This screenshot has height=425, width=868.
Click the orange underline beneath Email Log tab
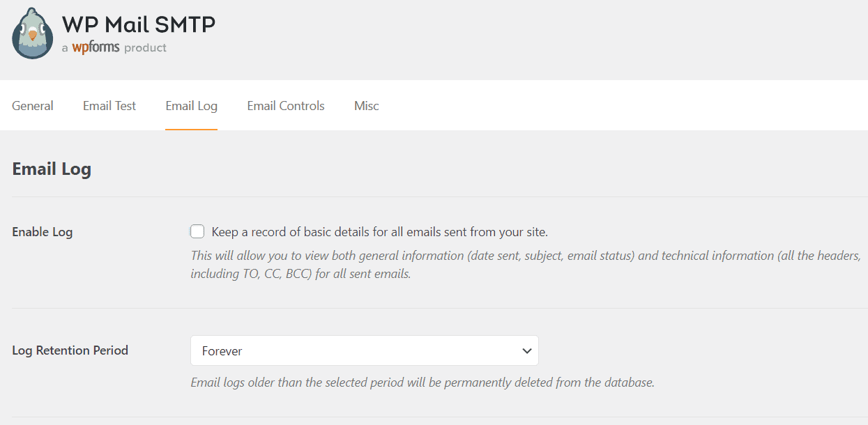pyautogui.click(x=192, y=130)
